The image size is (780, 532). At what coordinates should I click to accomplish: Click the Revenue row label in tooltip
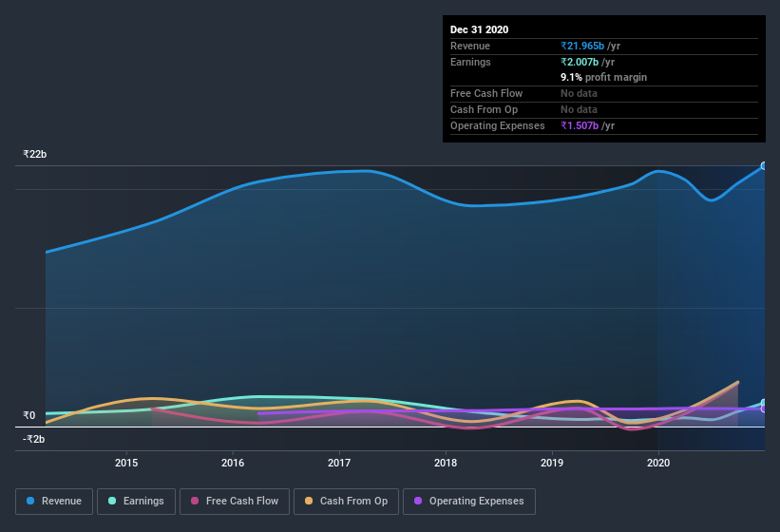tap(470, 46)
